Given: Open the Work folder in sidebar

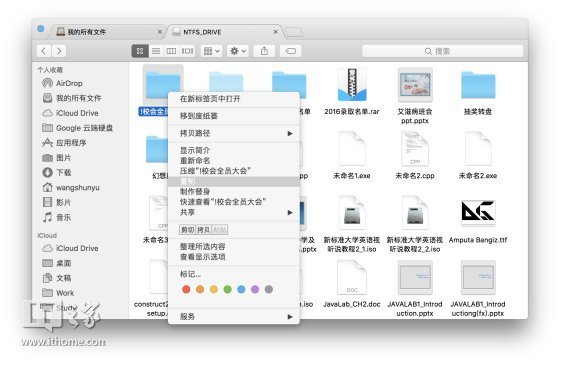Looking at the screenshot, I should [58, 293].
